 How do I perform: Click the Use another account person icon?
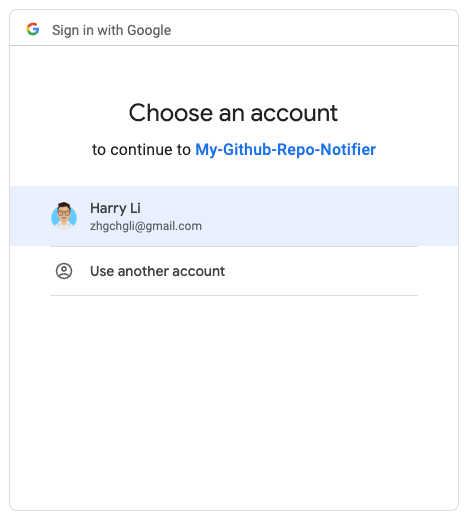[x=64, y=271]
